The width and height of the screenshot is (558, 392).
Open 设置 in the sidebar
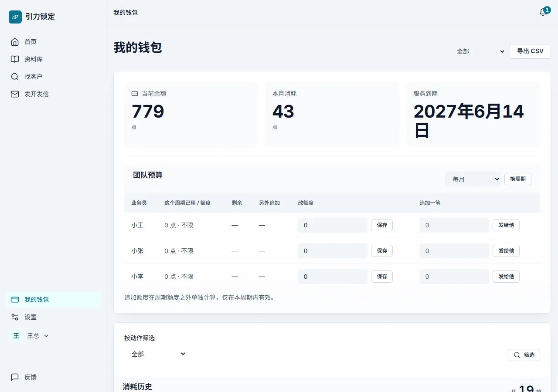point(53,317)
